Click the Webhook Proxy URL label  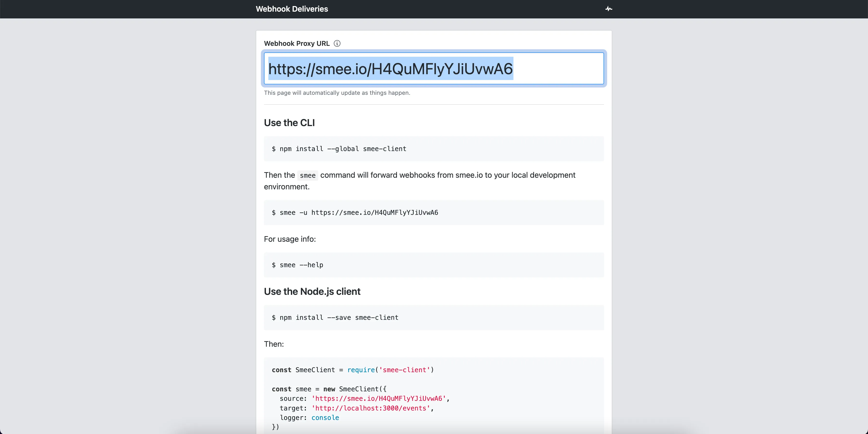[x=296, y=43]
